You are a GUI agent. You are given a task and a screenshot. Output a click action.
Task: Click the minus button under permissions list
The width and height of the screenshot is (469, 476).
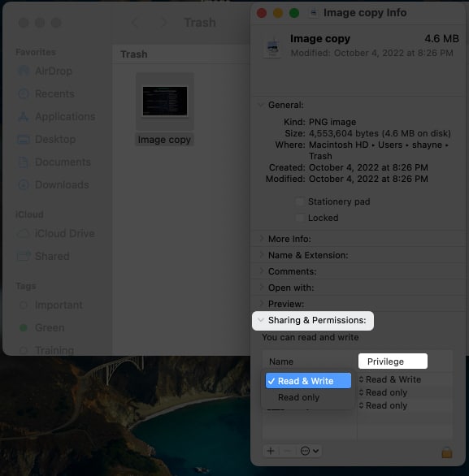287,451
